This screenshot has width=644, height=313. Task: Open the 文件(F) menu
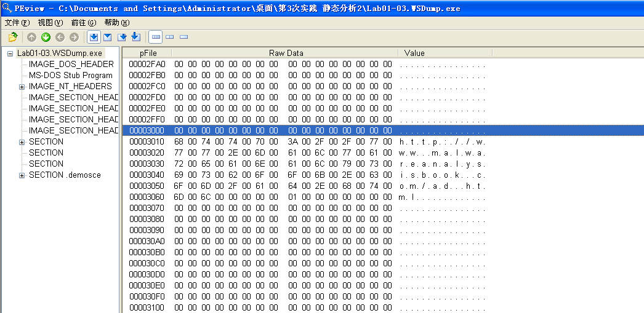click(x=17, y=23)
